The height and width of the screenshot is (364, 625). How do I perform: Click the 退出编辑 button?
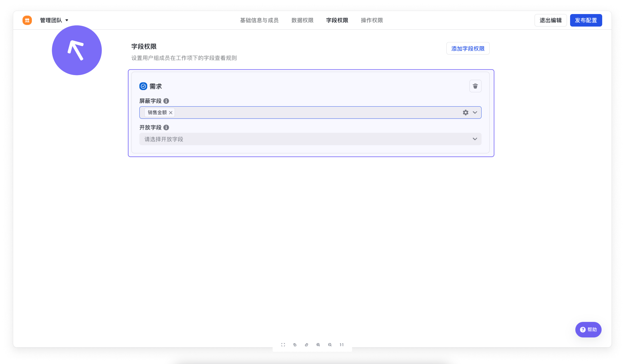(x=550, y=20)
